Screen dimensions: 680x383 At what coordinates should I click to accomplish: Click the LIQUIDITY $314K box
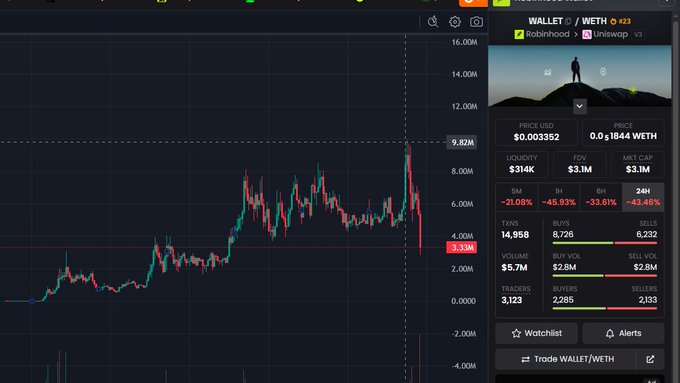(x=522, y=164)
